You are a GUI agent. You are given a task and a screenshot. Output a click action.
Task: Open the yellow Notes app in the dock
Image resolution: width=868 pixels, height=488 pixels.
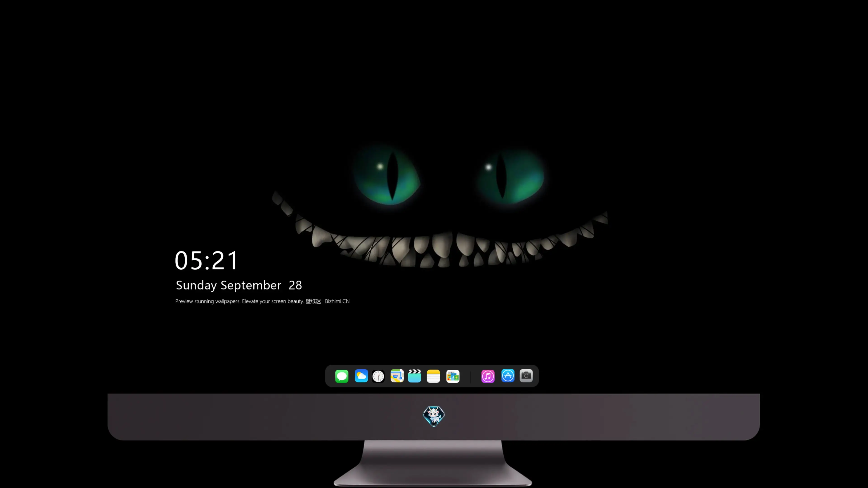coord(433,376)
